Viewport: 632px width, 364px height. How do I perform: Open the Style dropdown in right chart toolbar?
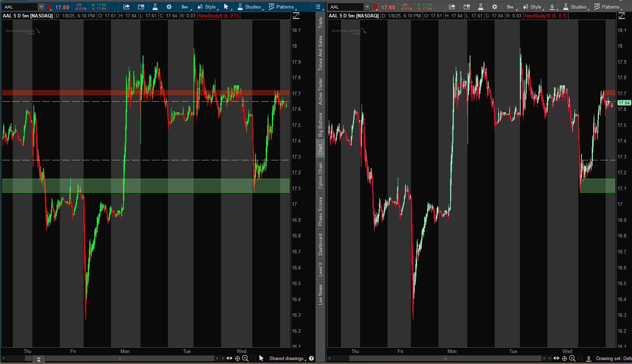tap(533, 7)
